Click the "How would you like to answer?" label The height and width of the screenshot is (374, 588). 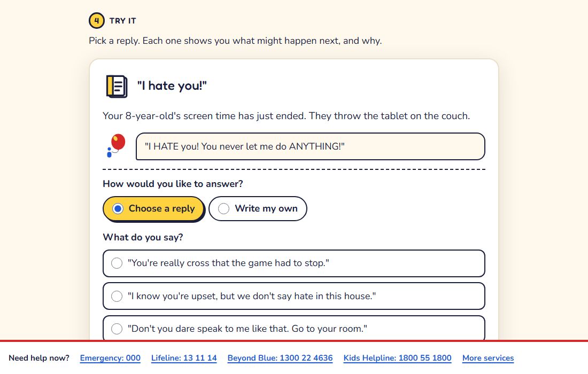[x=173, y=184]
